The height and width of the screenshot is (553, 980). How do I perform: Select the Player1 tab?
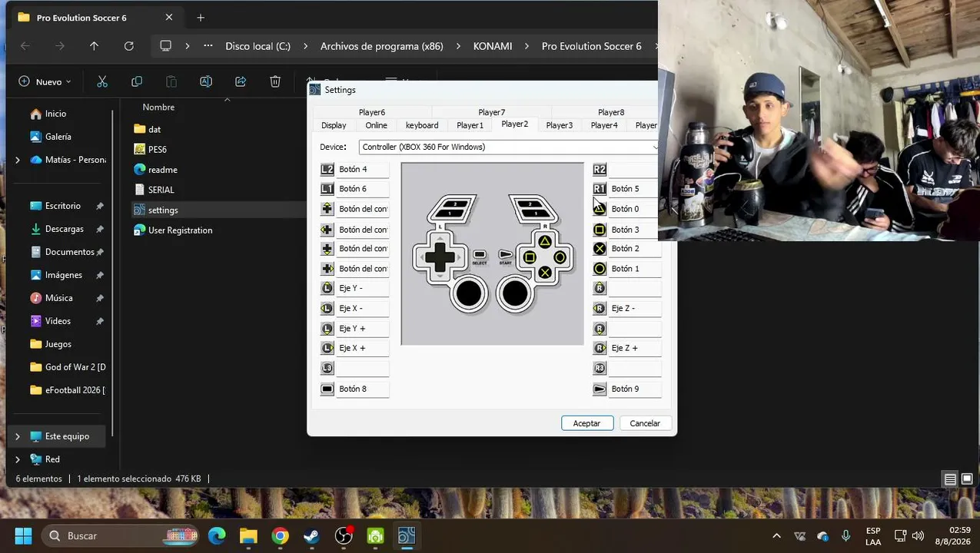pos(470,125)
